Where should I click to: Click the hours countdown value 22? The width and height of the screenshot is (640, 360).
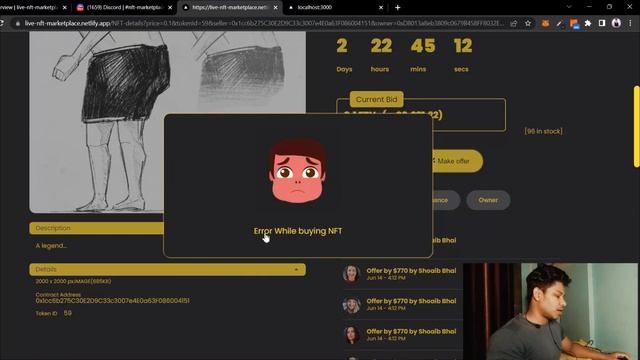(381, 46)
